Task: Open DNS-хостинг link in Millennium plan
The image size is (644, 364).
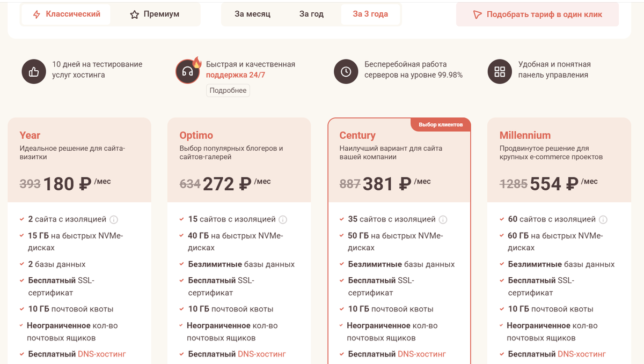Action: [582, 354]
